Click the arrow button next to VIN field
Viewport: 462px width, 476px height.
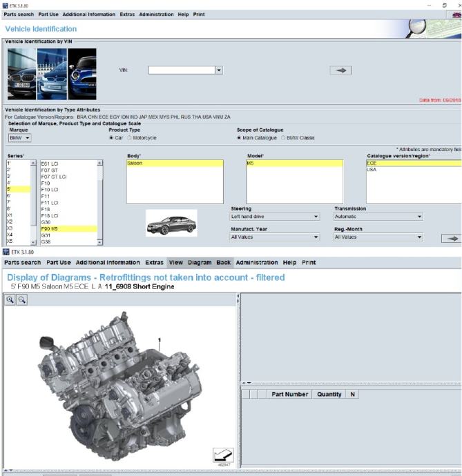(340, 70)
